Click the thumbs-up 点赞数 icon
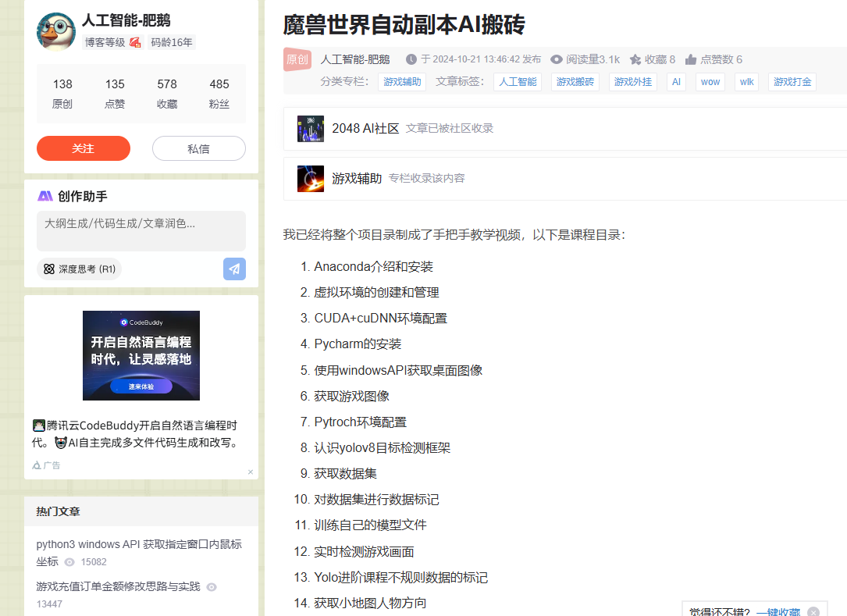Screen dimensions: 847x616 [x=691, y=59]
